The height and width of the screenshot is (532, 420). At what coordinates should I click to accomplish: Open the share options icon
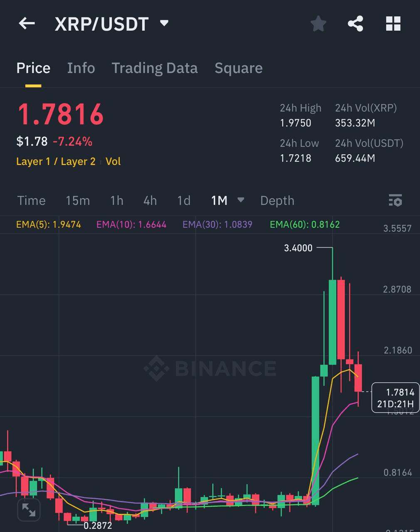356,24
